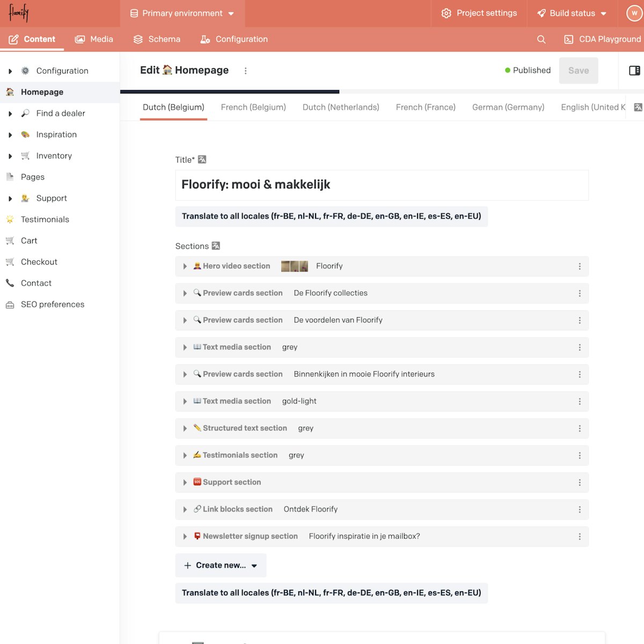The width and height of the screenshot is (644, 644).
Task: Open three-dot menu for Support section
Action: click(580, 482)
